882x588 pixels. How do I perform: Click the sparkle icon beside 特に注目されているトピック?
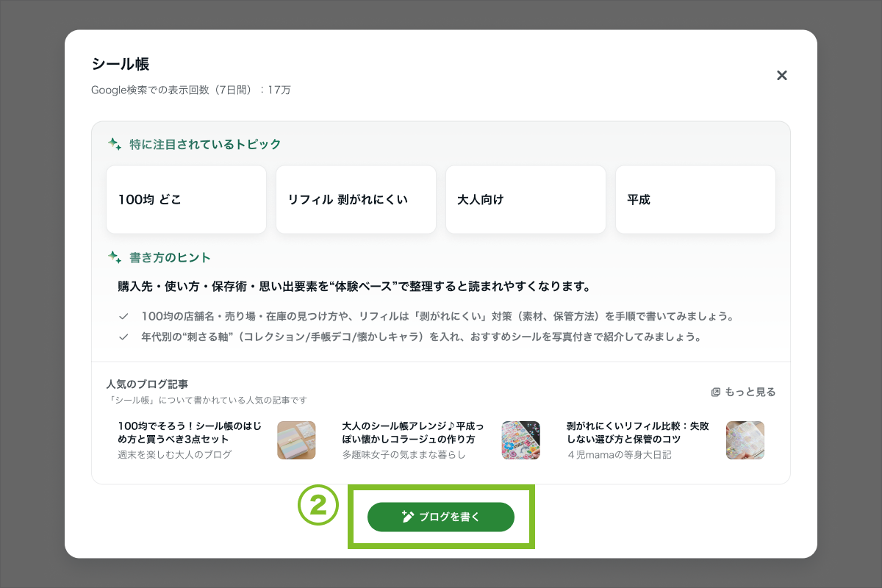pos(115,144)
